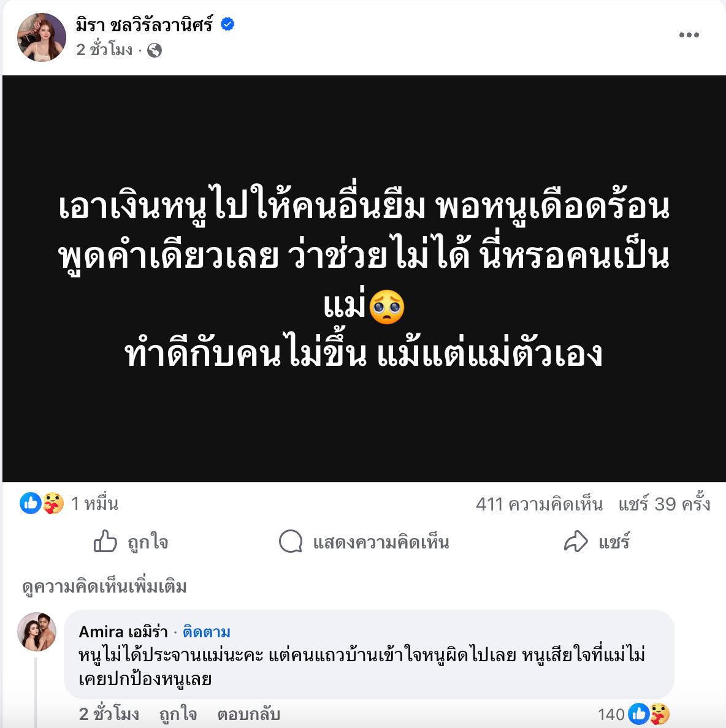Click the black text post image
Viewport: 726px width, 728px height.
pyautogui.click(x=364, y=279)
